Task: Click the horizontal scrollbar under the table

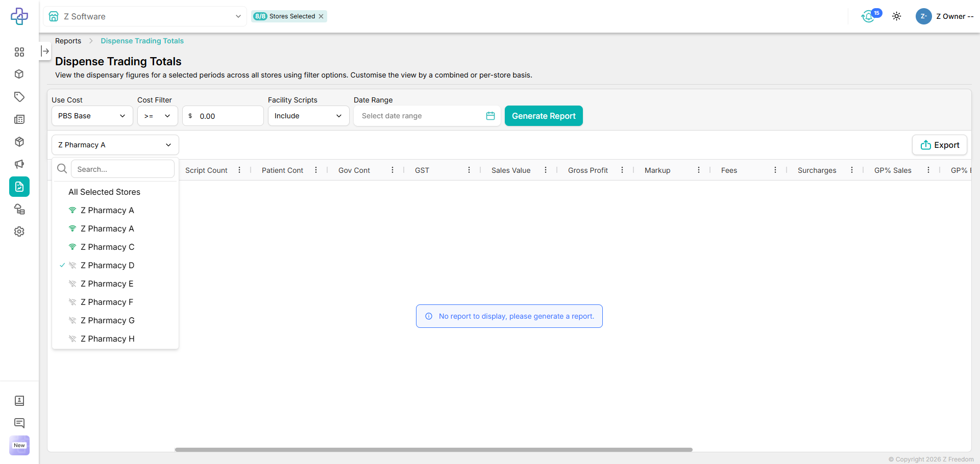Action: 433,450
